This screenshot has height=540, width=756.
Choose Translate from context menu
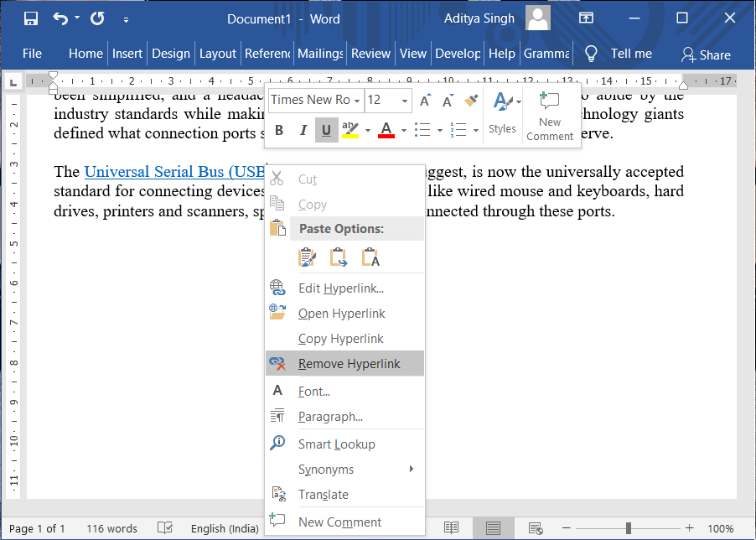[344, 494]
